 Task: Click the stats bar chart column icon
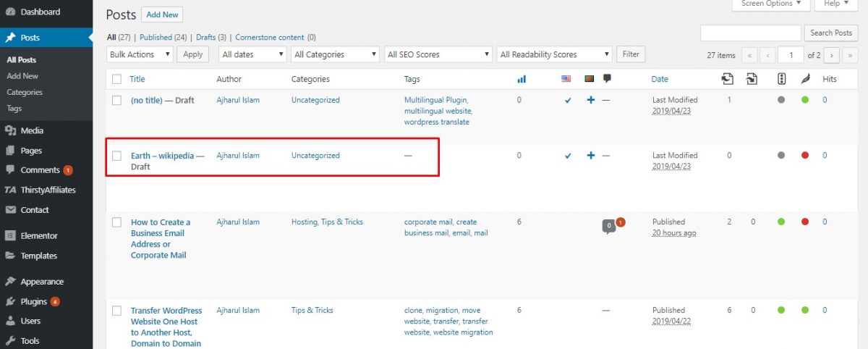(x=521, y=79)
